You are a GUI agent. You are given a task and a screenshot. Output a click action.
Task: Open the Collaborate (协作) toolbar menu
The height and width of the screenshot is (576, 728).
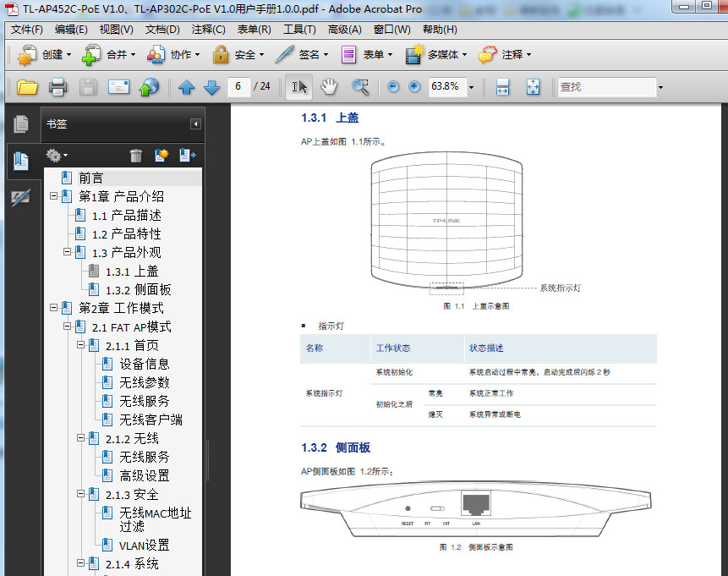(173, 55)
